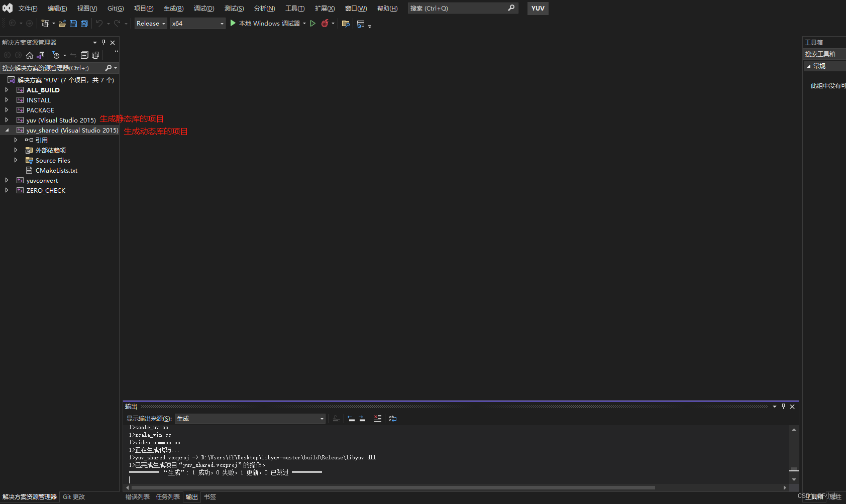This screenshot has width=846, height=504.
Task: Collapse all items in Solution Explorer
Action: click(84, 55)
